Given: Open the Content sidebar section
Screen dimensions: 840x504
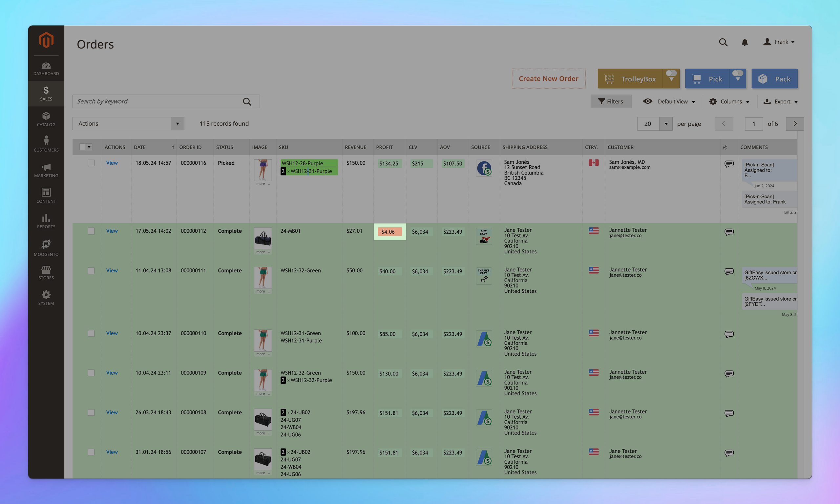Looking at the screenshot, I should pyautogui.click(x=46, y=196).
